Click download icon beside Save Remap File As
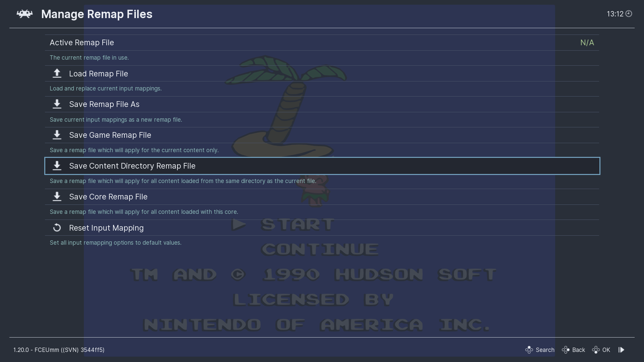Image resolution: width=644 pixels, height=362 pixels. [57, 104]
